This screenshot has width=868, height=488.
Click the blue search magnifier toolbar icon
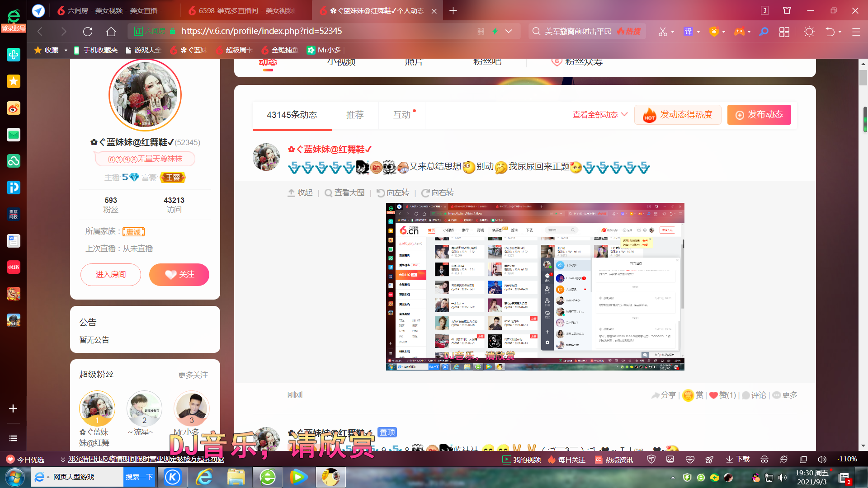pyautogui.click(x=764, y=32)
